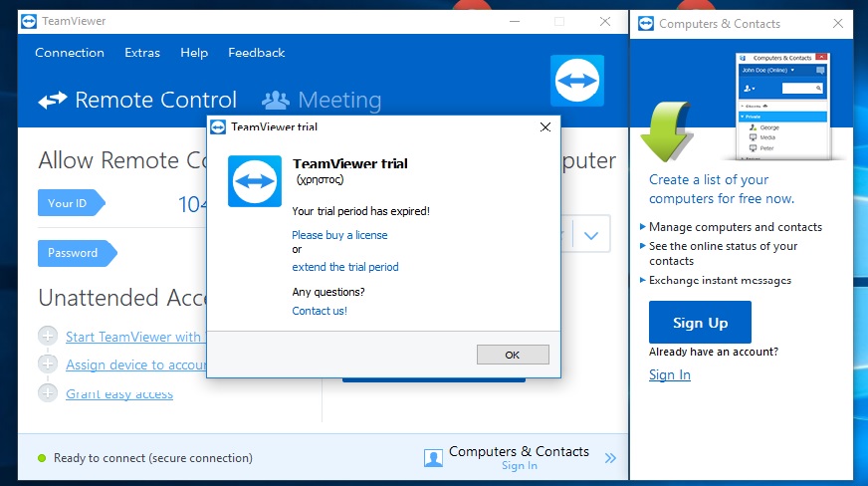Click 'Ready to connect (secure connection)' status text
868x486 pixels.
(x=152, y=458)
